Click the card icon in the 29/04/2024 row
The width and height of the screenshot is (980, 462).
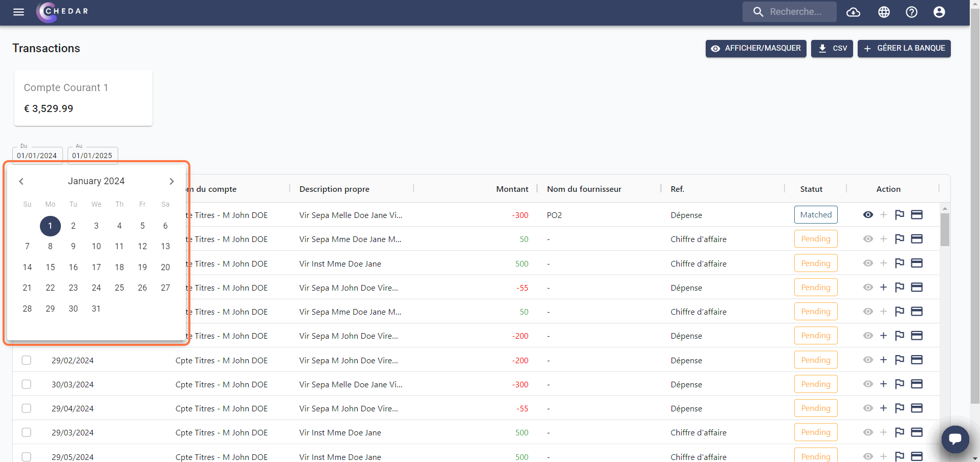tap(917, 408)
